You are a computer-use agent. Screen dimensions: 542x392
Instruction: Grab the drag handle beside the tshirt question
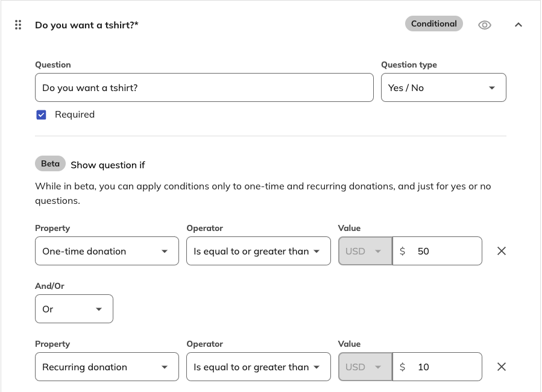coord(18,25)
